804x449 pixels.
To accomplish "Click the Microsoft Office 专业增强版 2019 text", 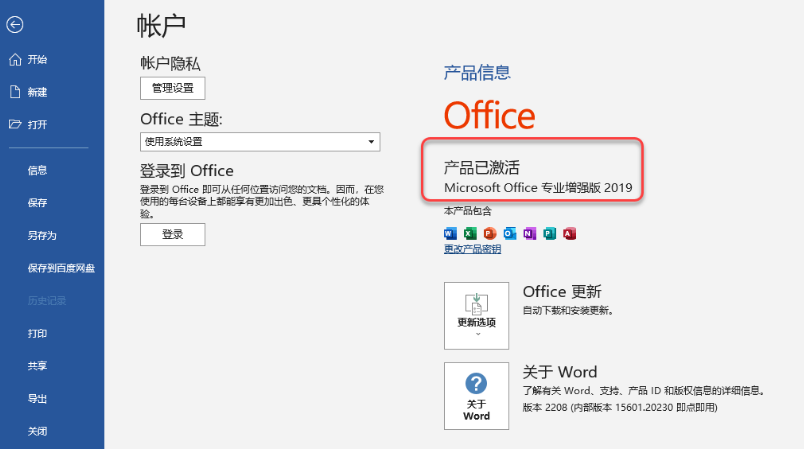I will (x=538, y=188).
